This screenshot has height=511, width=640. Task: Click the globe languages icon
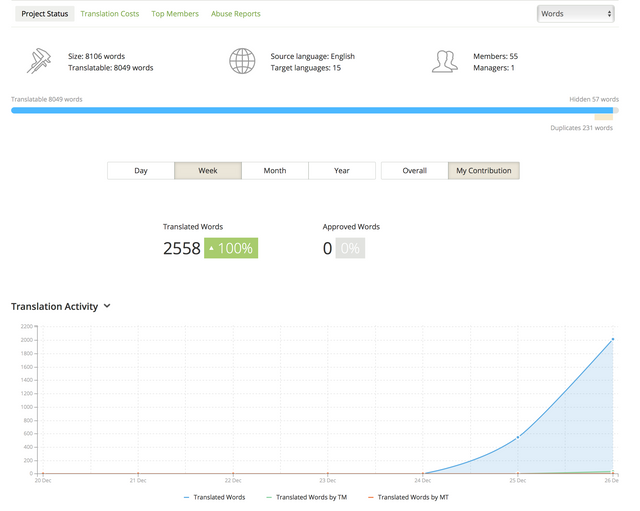[242, 62]
